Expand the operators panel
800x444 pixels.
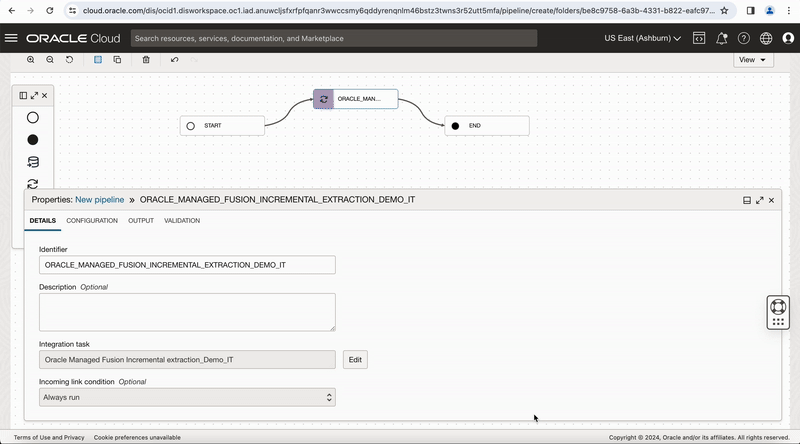click(x=34, y=95)
